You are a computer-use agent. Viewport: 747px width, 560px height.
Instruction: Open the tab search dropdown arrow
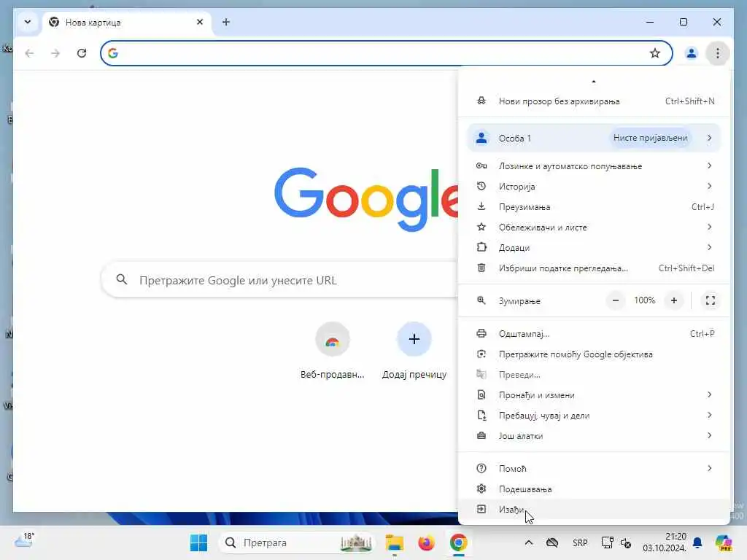coord(28,22)
